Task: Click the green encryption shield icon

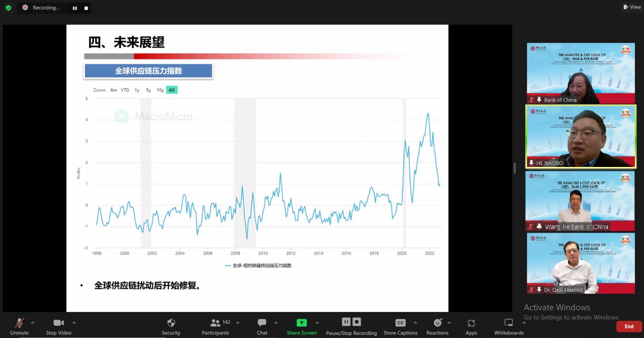Action: tap(8, 8)
